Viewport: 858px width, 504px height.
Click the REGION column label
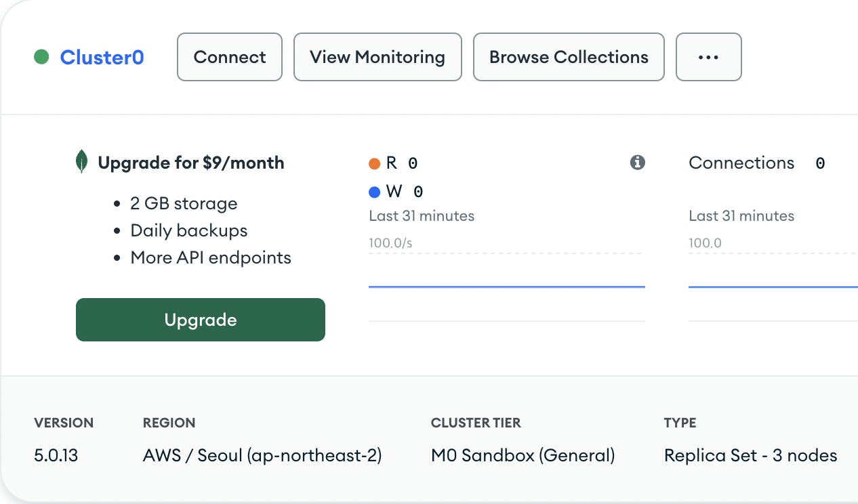(169, 423)
